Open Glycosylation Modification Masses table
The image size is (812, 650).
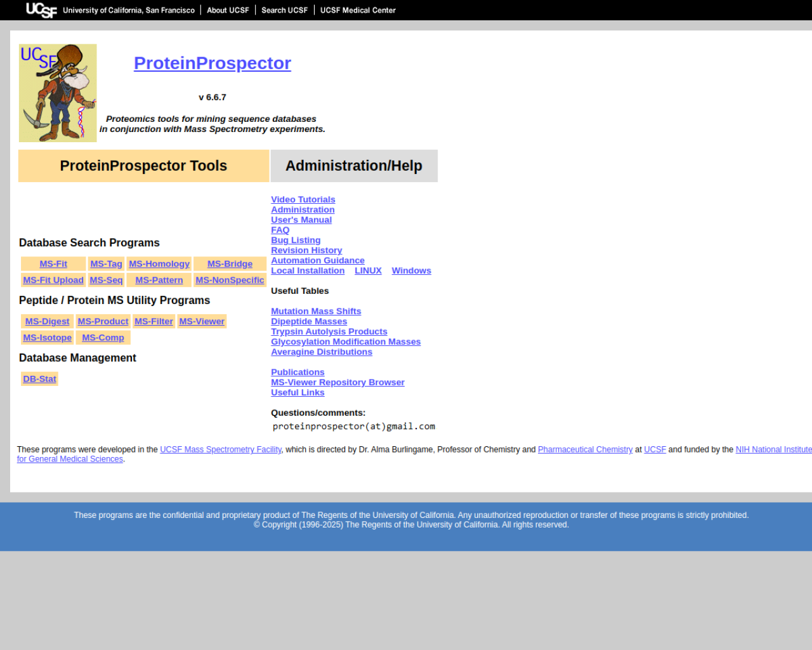tap(346, 342)
